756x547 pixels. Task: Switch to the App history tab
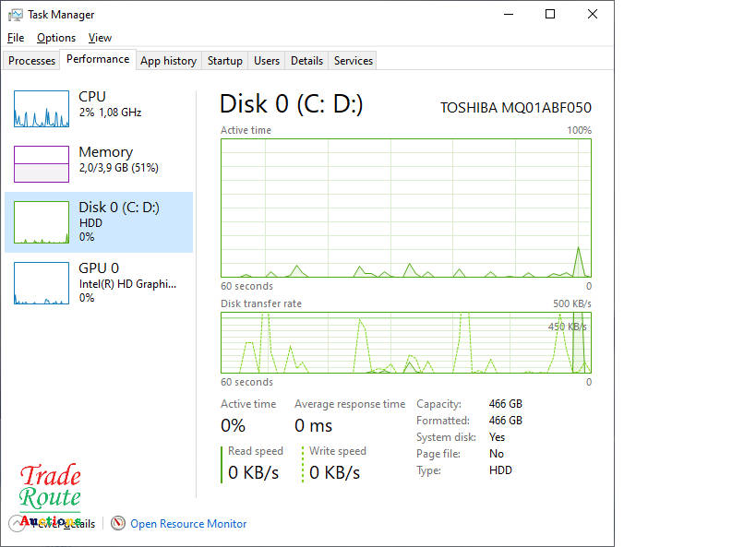pos(168,61)
